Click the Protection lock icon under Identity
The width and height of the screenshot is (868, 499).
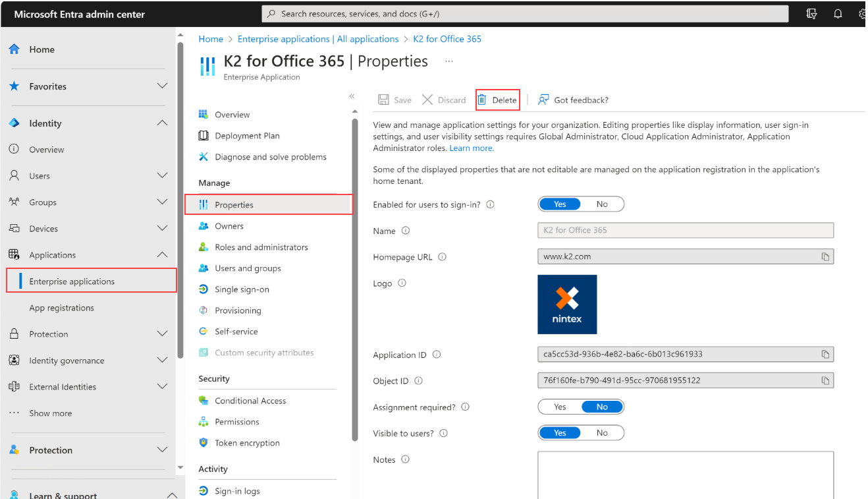(14, 334)
